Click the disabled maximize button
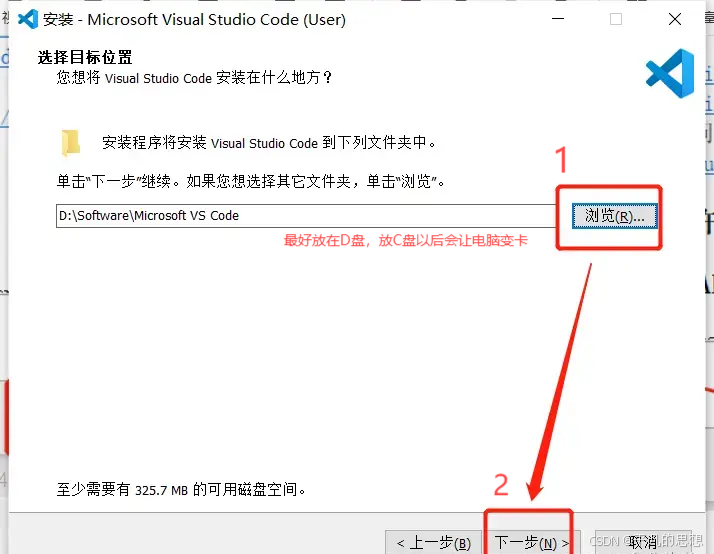Screen dimensions: 714x554 pyautogui.click(x=616, y=19)
